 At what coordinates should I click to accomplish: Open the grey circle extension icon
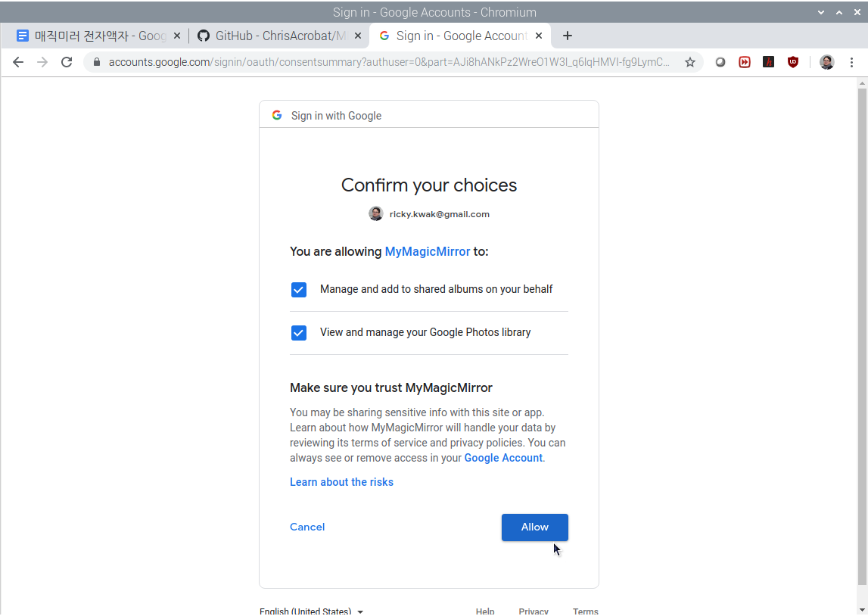pos(720,62)
